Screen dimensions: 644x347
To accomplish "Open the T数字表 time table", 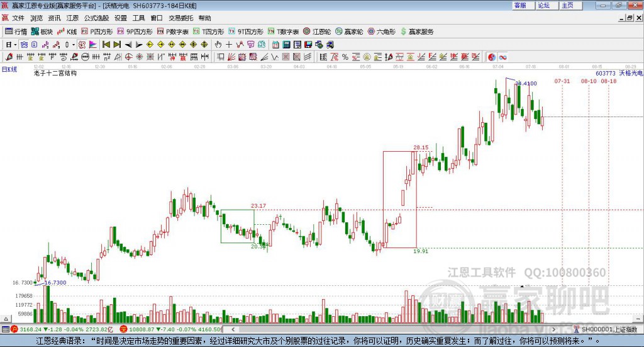I will pyautogui.click(x=284, y=31).
